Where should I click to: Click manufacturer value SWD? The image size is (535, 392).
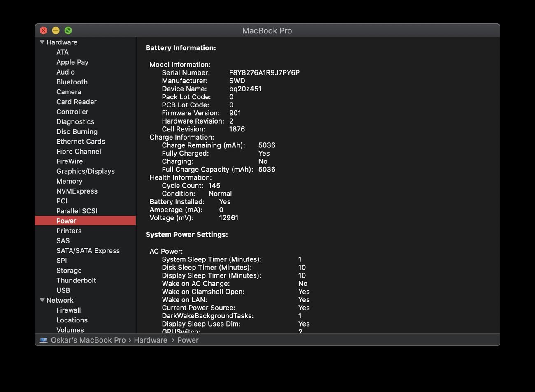(237, 81)
